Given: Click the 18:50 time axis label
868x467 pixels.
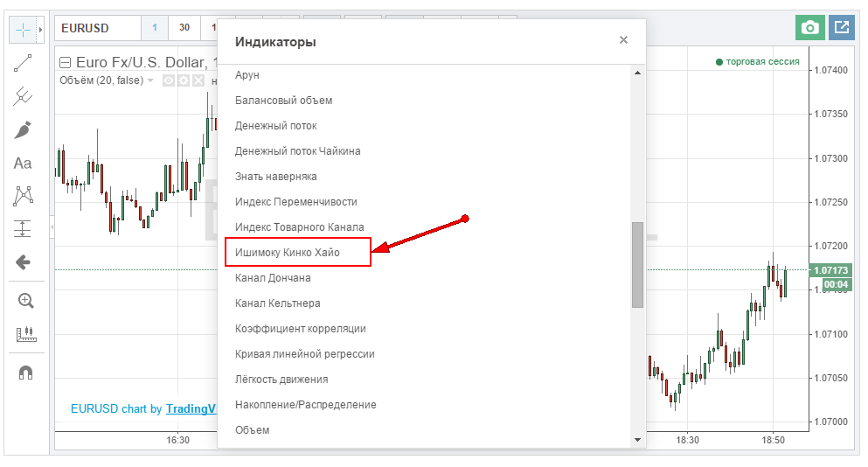Looking at the screenshot, I should tap(773, 441).
